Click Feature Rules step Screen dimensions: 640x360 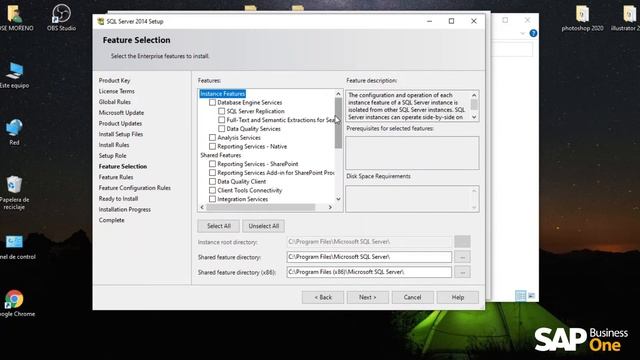(116, 177)
